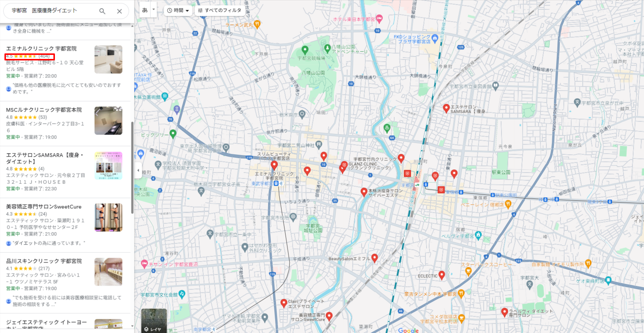Image resolution: width=644 pixels, height=333 pixels.
Task: Open エステサロンSAMSARA listing title
Action: click(45, 158)
